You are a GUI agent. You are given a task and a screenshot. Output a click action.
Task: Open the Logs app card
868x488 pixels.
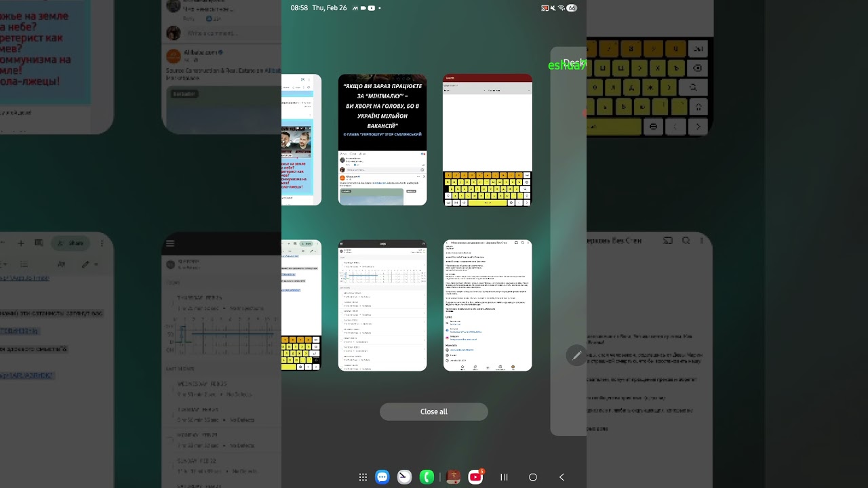pyautogui.click(x=382, y=305)
